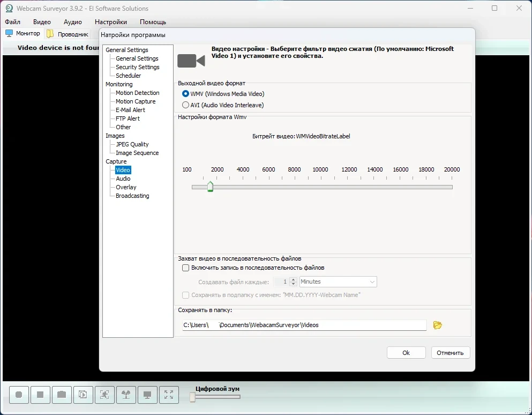This screenshot has width=532, height=415.
Task: Open the Minutes time unit dropdown
Action: click(x=338, y=281)
